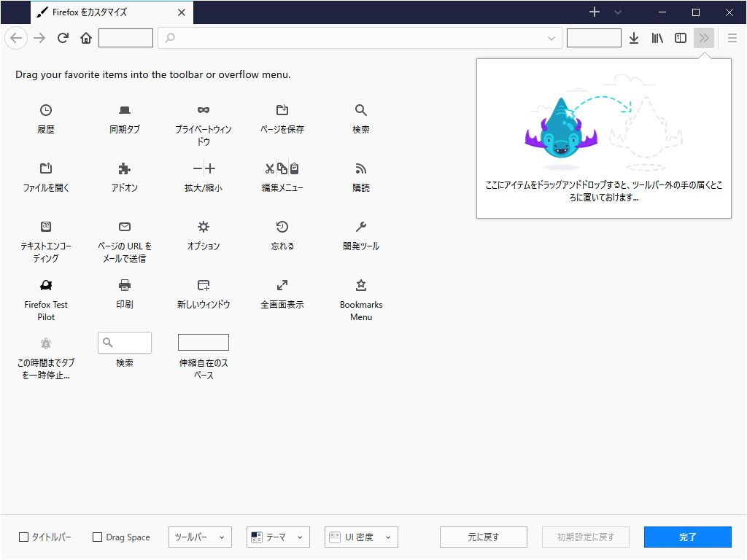Click the ここにアイテムをドラッグアンドドロップすると text
747x560 pixels.
pyautogui.click(x=604, y=191)
